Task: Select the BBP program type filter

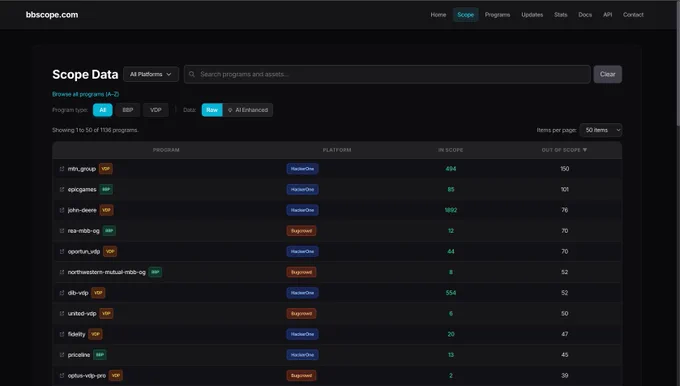Action: point(128,110)
